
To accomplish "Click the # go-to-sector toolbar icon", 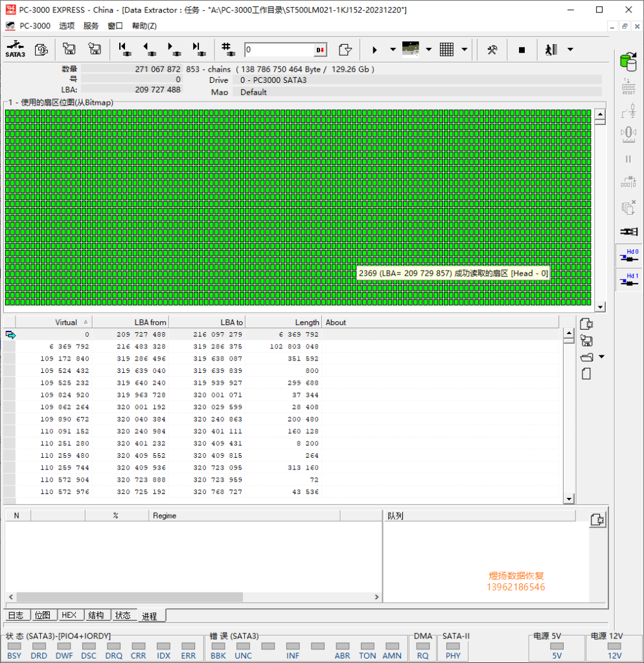I will pyautogui.click(x=228, y=49).
